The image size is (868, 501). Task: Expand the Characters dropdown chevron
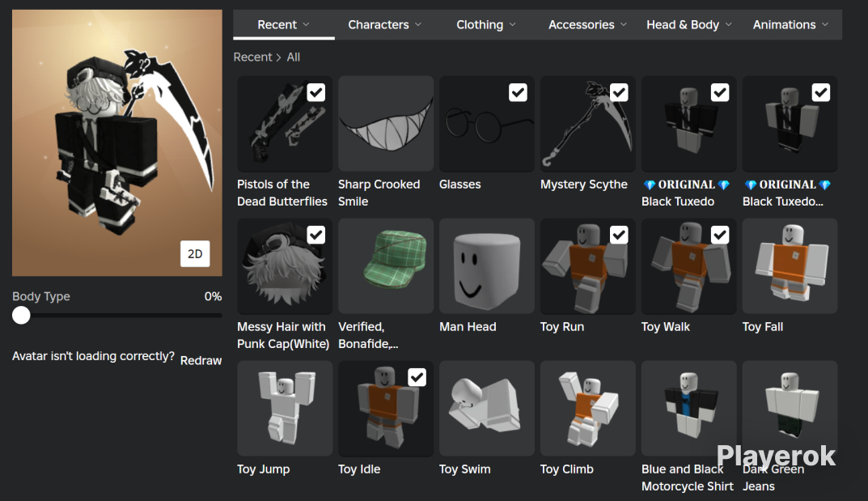click(418, 24)
